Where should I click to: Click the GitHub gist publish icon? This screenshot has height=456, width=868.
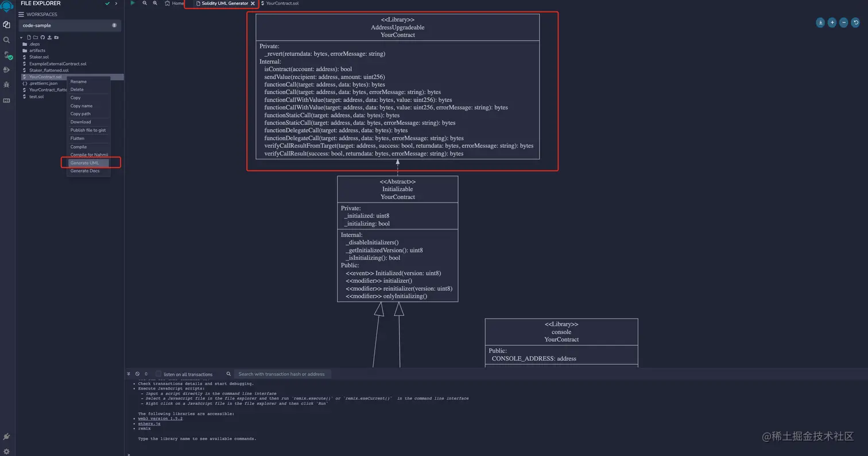pos(42,37)
